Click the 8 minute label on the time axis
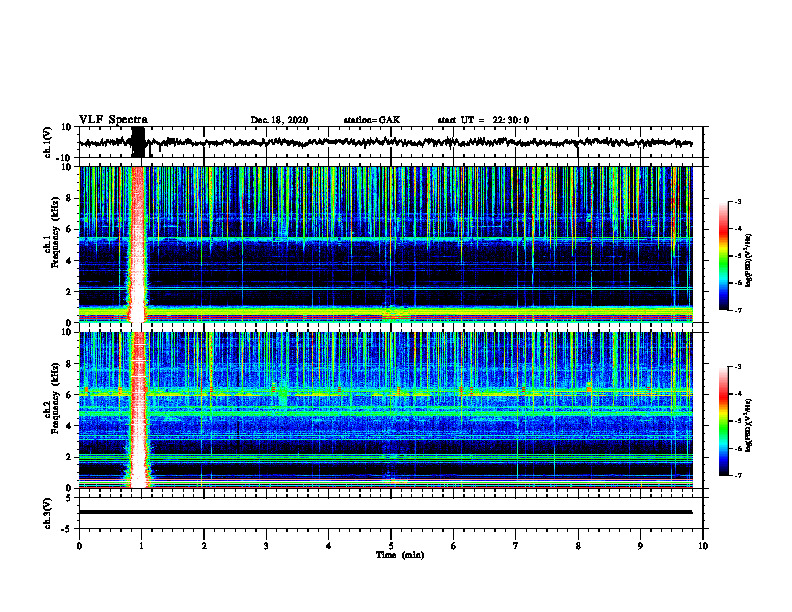Viewport: 792px width, 612px height. coord(578,546)
